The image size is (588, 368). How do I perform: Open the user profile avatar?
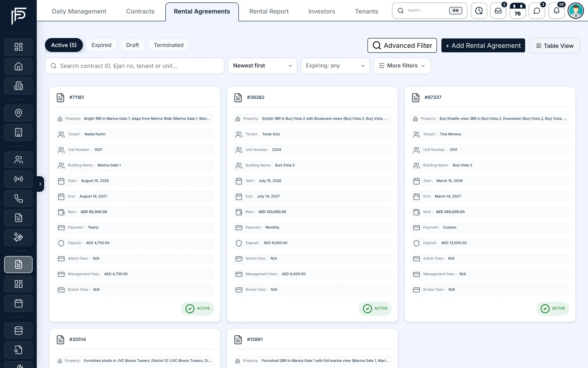pyautogui.click(x=576, y=11)
